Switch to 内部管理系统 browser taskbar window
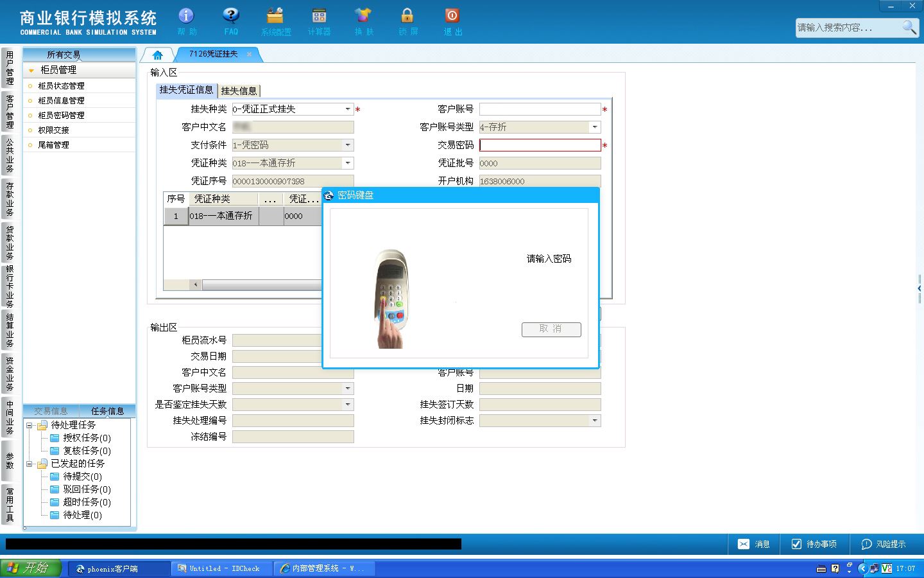 coord(325,568)
